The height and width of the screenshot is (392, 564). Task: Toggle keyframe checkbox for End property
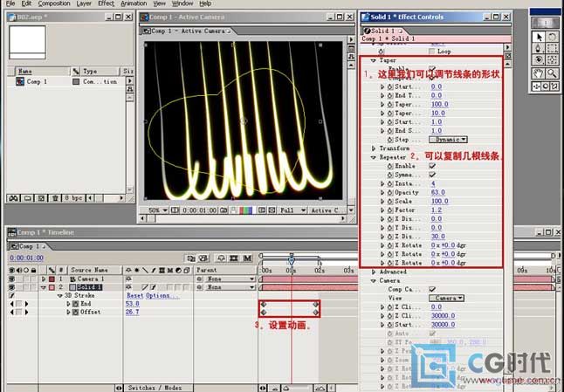18,304
